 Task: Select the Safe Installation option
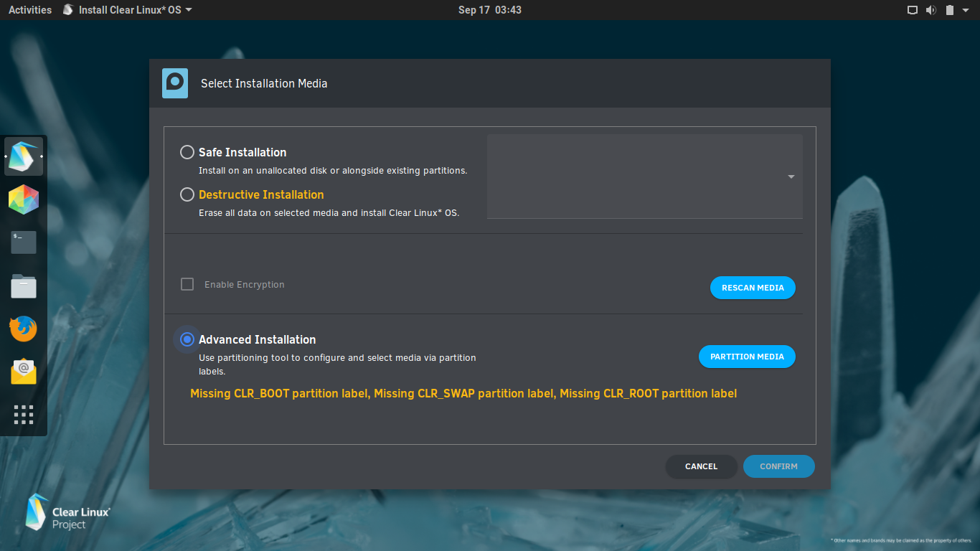pyautogui.click(x=187, y=152)
